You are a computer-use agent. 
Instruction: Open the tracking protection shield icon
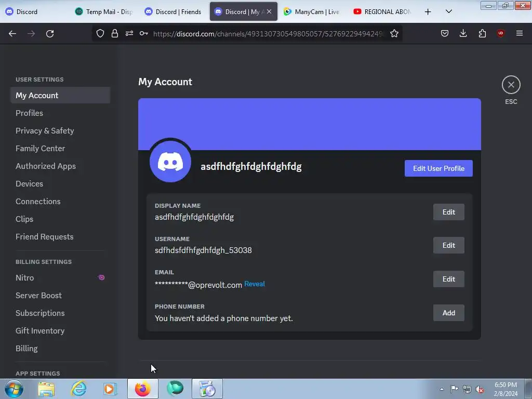pos(100,33)
